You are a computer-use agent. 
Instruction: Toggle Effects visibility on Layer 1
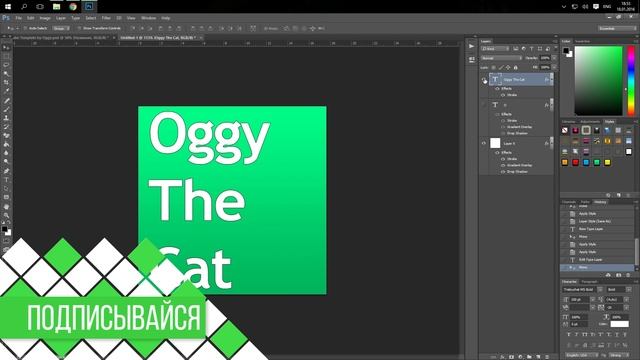[x=497, y=153]
